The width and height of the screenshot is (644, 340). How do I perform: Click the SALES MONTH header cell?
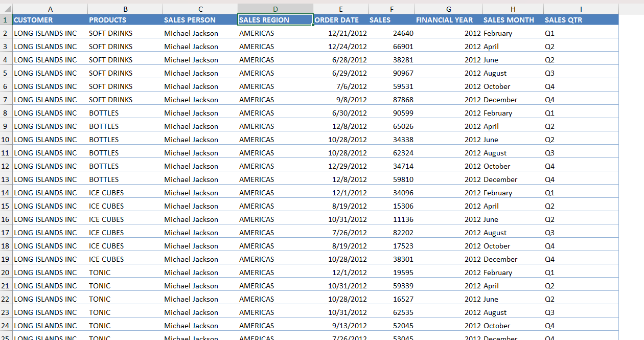513,20
